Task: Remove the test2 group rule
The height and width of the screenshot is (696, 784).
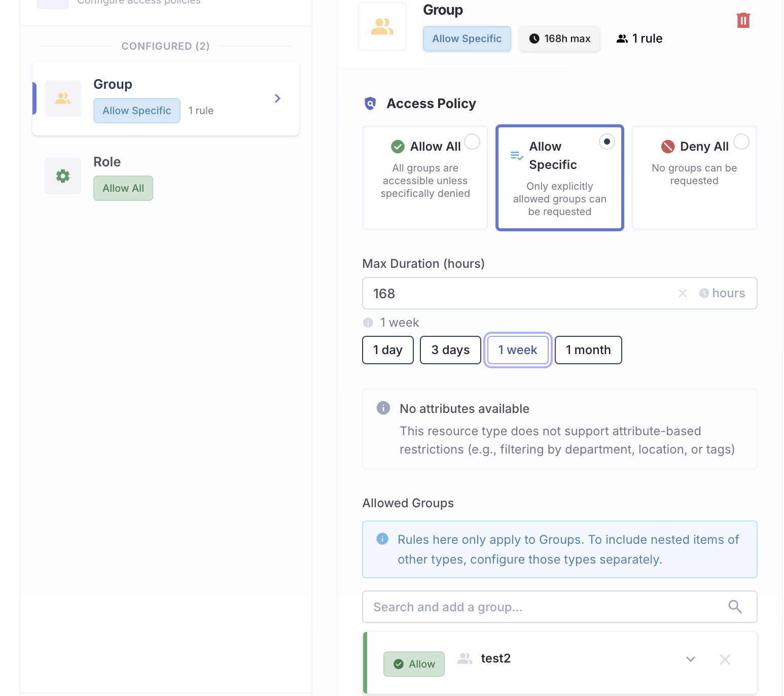Action: pos(725,659)
